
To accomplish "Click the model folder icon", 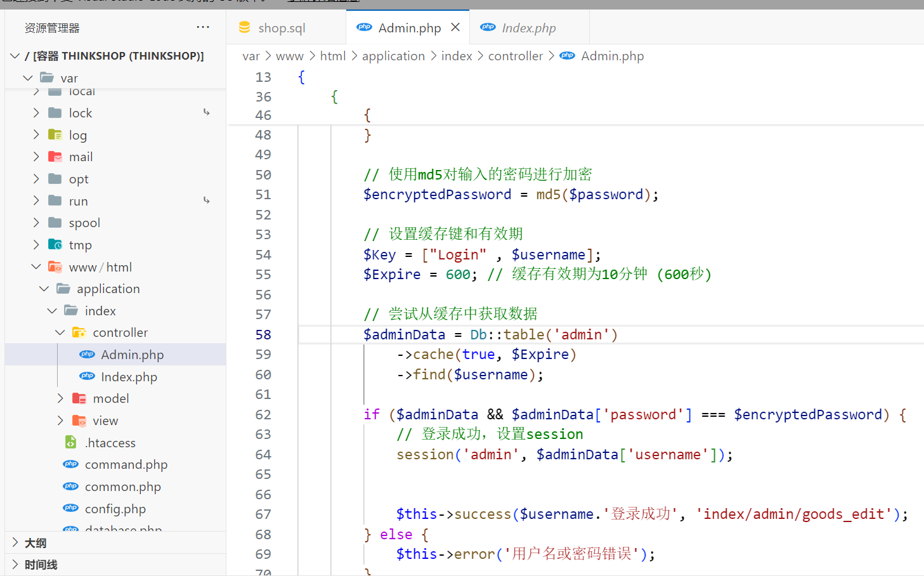I will pyautogui.click(x=79, y=398).
